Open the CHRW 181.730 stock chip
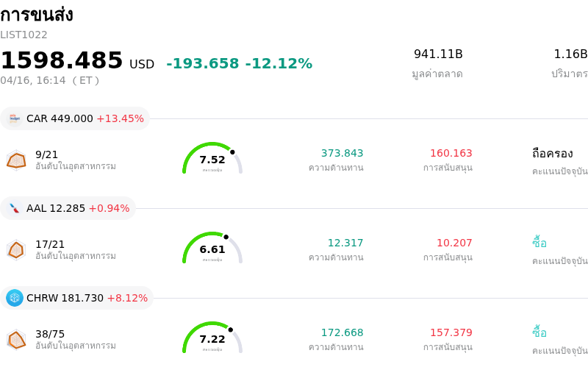 pos(77,298)
